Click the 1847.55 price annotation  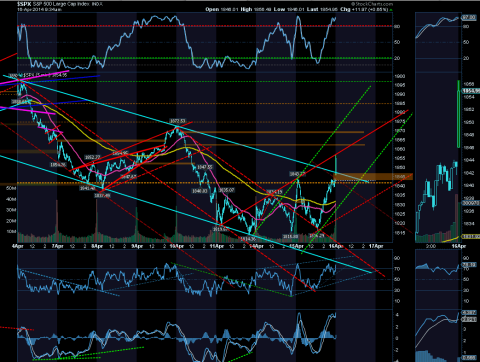(x=204, y=167)
